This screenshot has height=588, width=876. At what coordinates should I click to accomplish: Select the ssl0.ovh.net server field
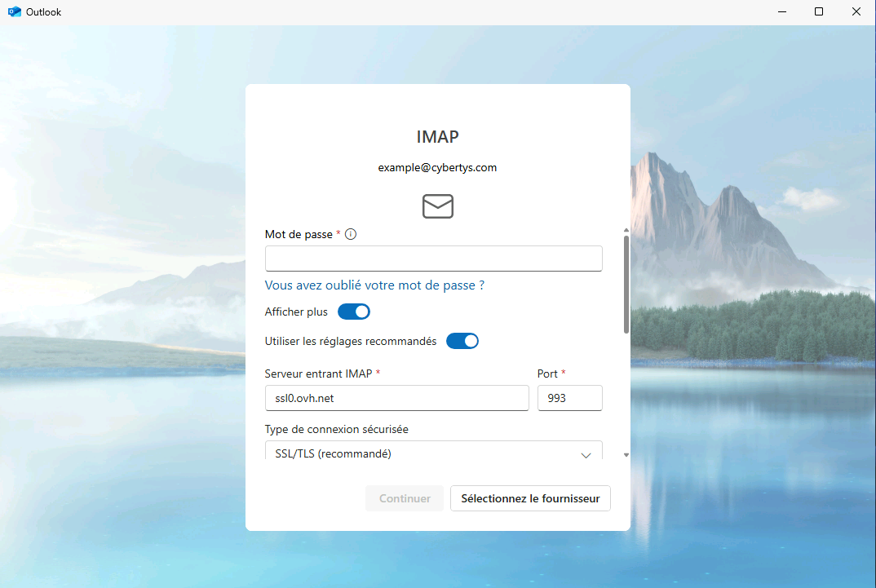click(x=396, y=398)
